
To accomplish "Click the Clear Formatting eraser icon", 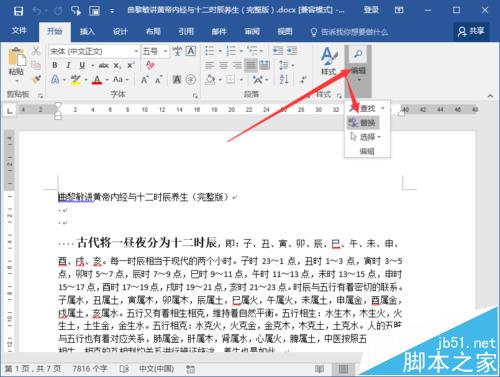I will [150, 65].
